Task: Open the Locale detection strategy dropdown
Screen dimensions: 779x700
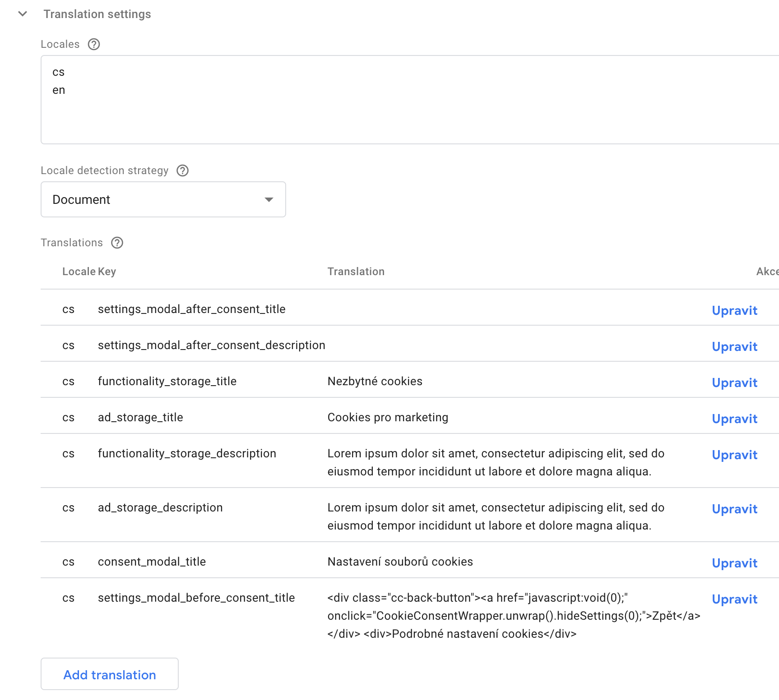Action: click(x=163, y=199)
